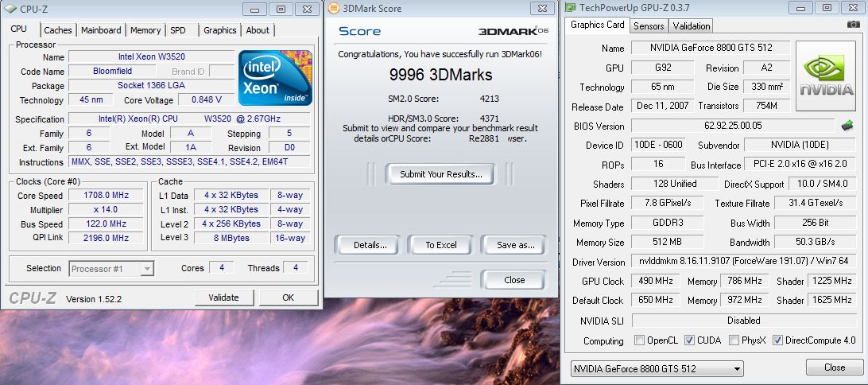The image size is (868, 385).
Task: Click the To Excel button
Action: (x=440, y=245)
